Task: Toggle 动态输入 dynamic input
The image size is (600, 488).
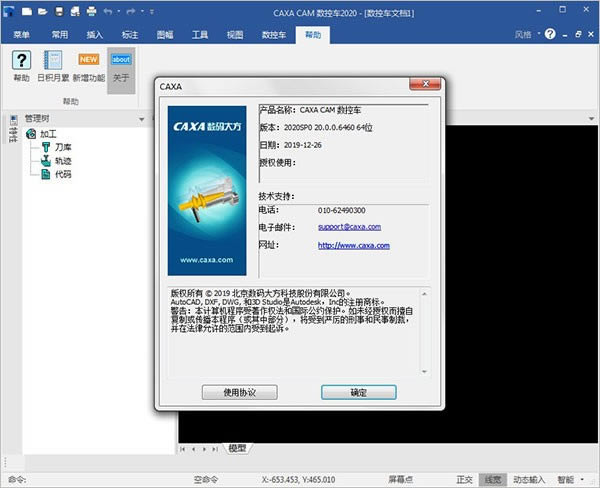Action: [x=529, y=480]
